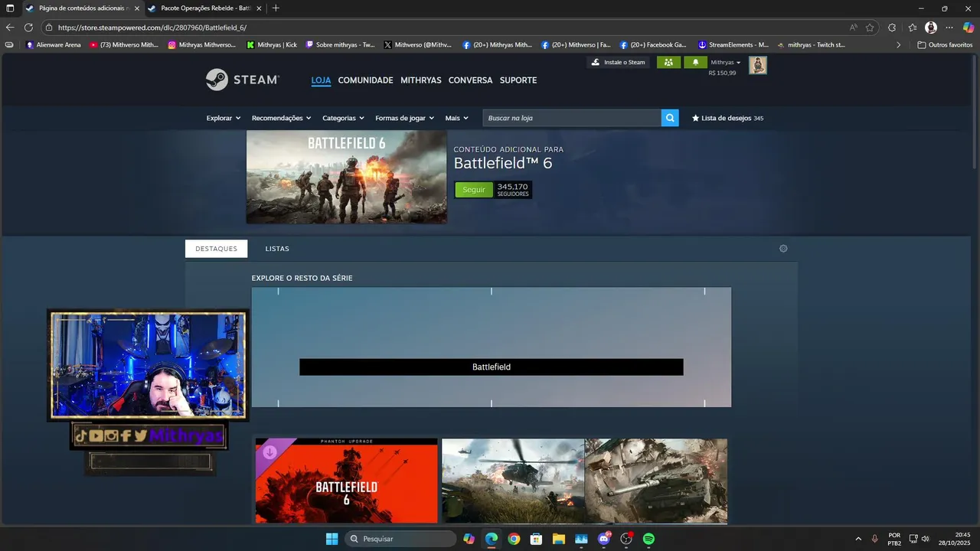Open the Outros favoritos folder

945,44
